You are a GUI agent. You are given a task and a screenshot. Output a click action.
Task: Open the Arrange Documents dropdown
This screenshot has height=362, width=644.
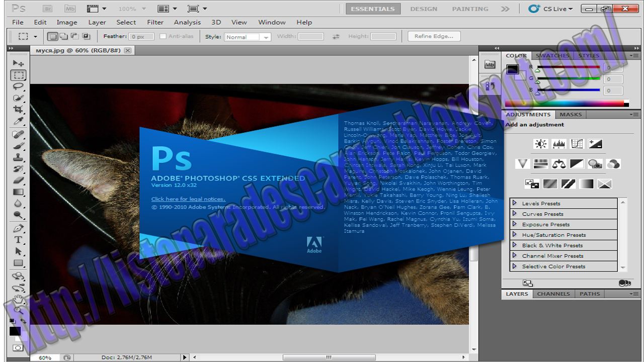(168, 9)
